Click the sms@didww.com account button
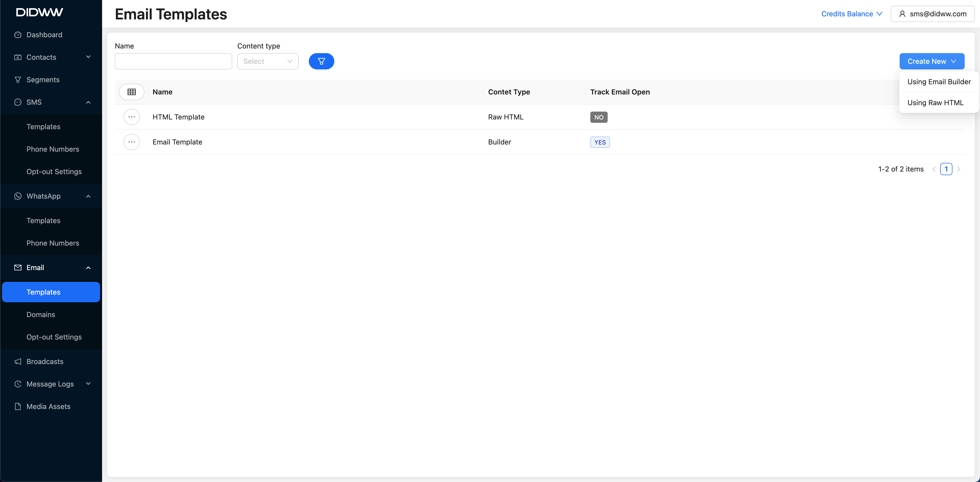This screenshot has width=980, height=482. point(933,14)
